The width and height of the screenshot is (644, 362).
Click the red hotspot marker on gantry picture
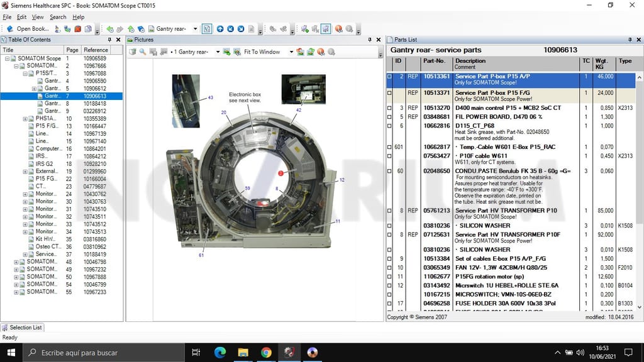(281, 173)
